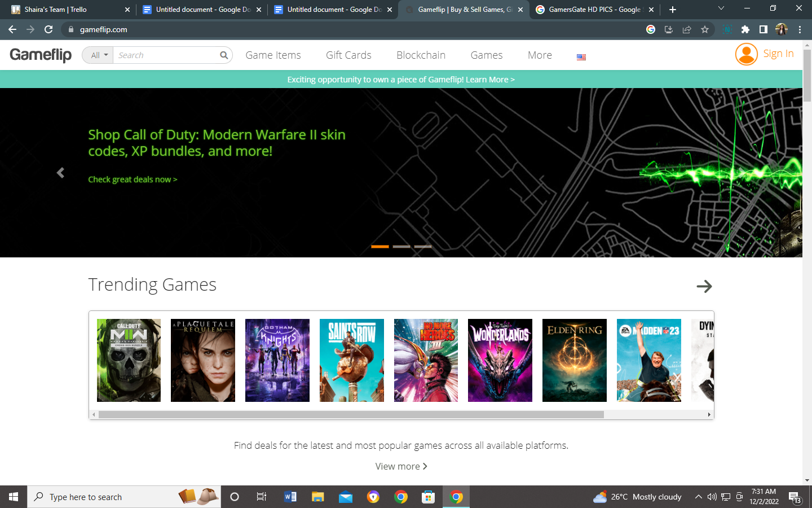Image resolution: width=812 pixels, height=508 pixels.
Task: Click the US flag region icon
Action: point(581,57)
